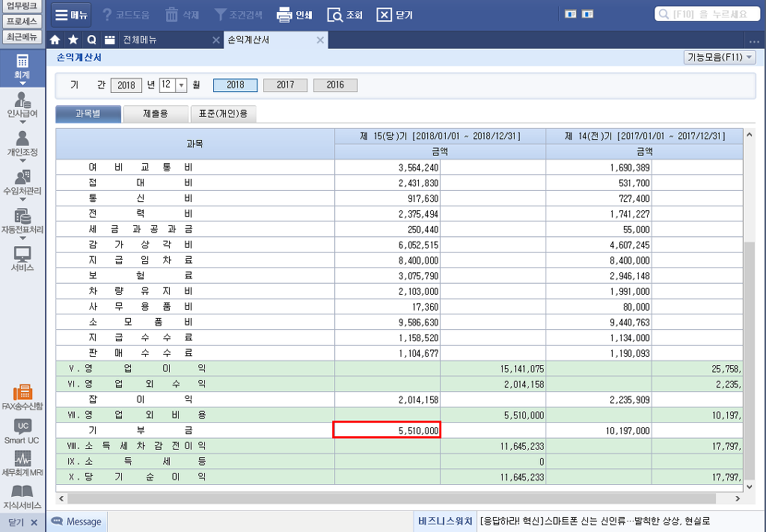Click the home icon in the tab bar
The width and height of the screenshot is (766, 532).
click(x=55, y=40)
